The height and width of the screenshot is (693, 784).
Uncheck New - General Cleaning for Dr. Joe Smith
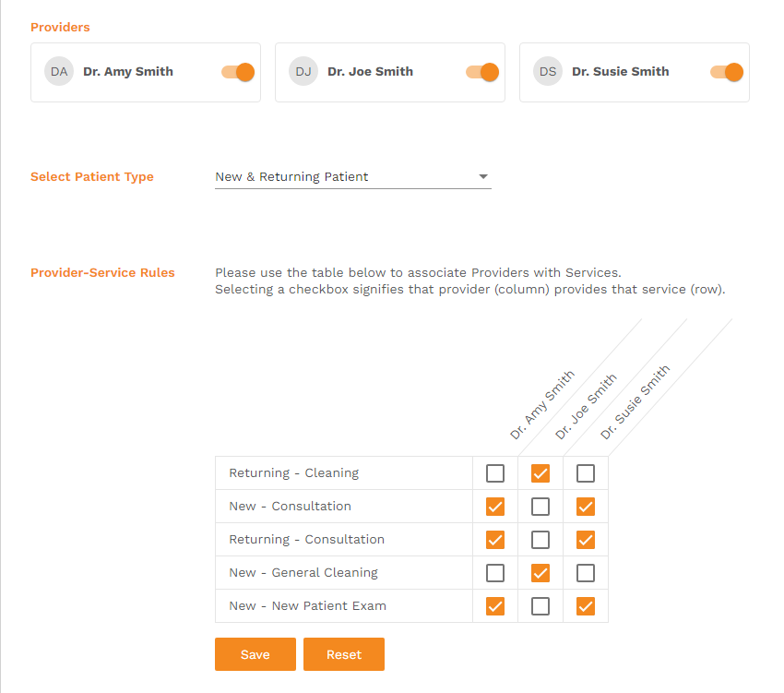tap(540, 573)
